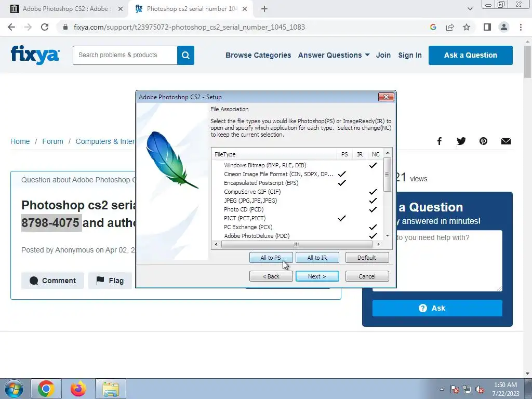Click site lock icon in address bar

tap(65, 27)
